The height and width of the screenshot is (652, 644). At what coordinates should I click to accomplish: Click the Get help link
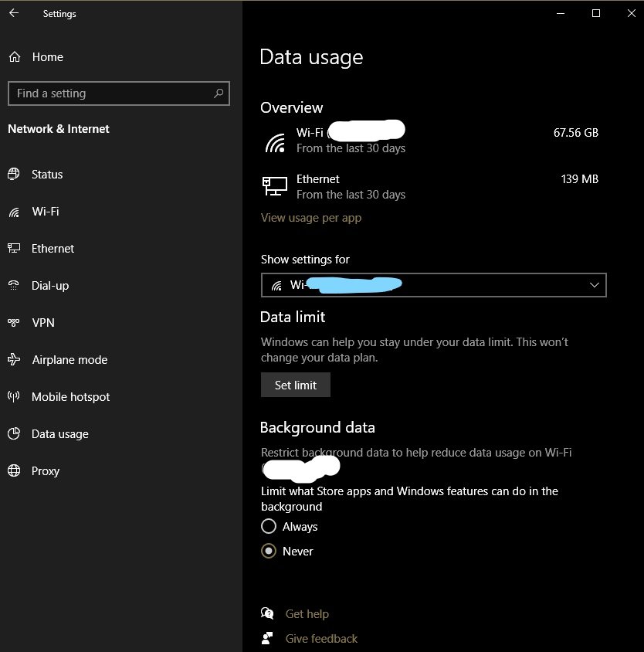pyautogui.click(x=307, y=614)
